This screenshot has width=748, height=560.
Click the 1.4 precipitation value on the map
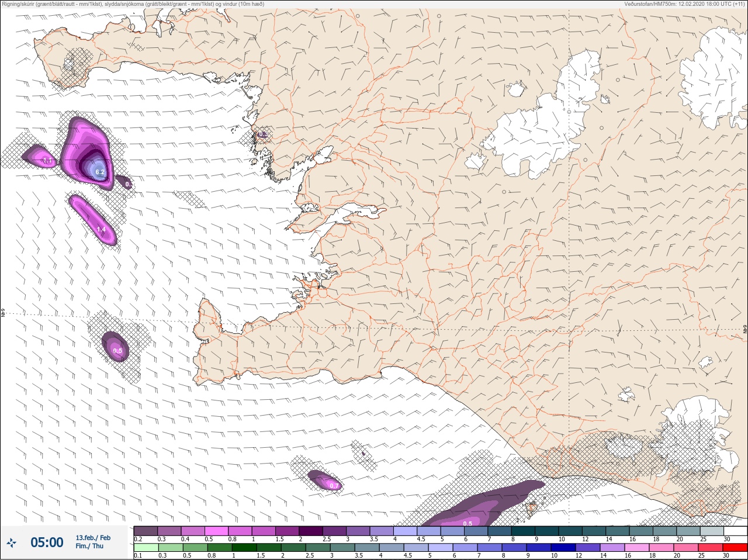click(x=101, y=230)
